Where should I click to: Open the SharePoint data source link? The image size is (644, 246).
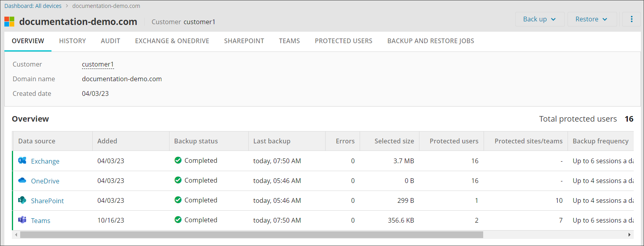click(48, 201)
